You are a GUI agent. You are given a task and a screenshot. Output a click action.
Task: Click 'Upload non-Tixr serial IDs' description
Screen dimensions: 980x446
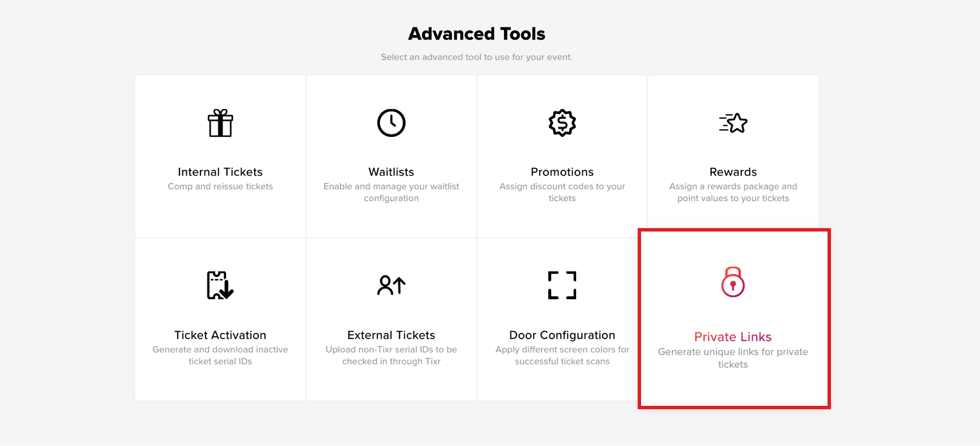coord(391,355)
